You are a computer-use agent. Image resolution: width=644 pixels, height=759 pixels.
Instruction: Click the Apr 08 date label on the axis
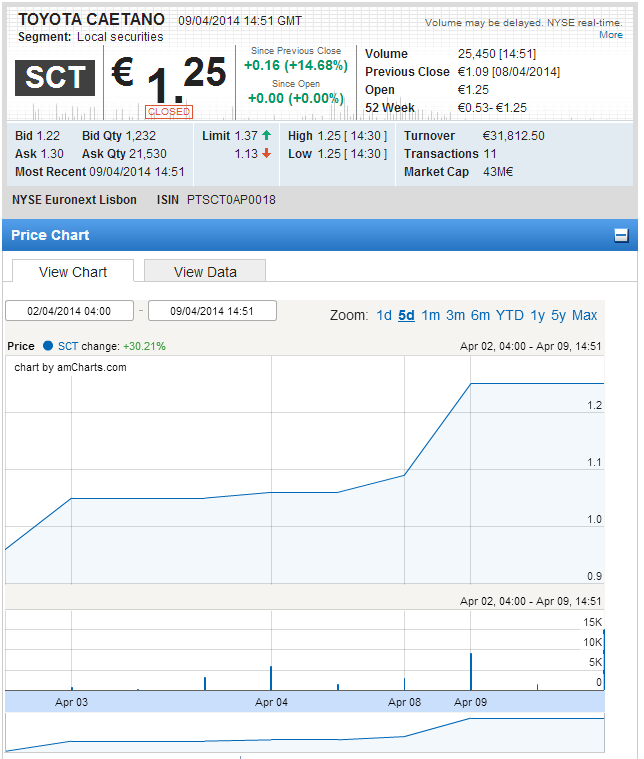coord(404,702)
